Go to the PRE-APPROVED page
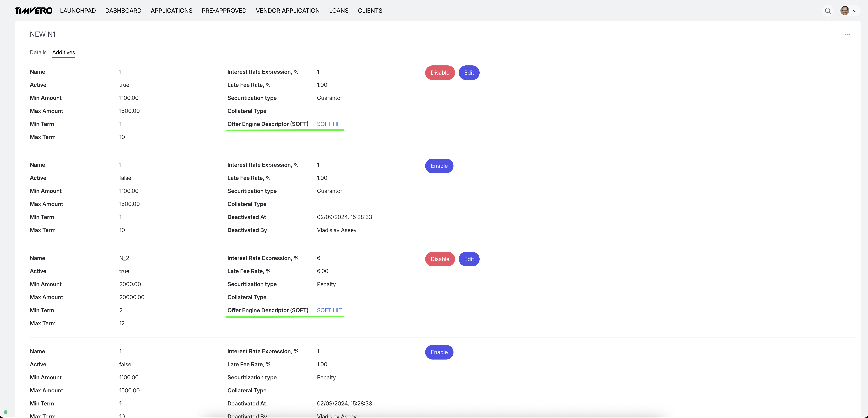This screenshot has height=418, width=868. (x=224, y=11)
